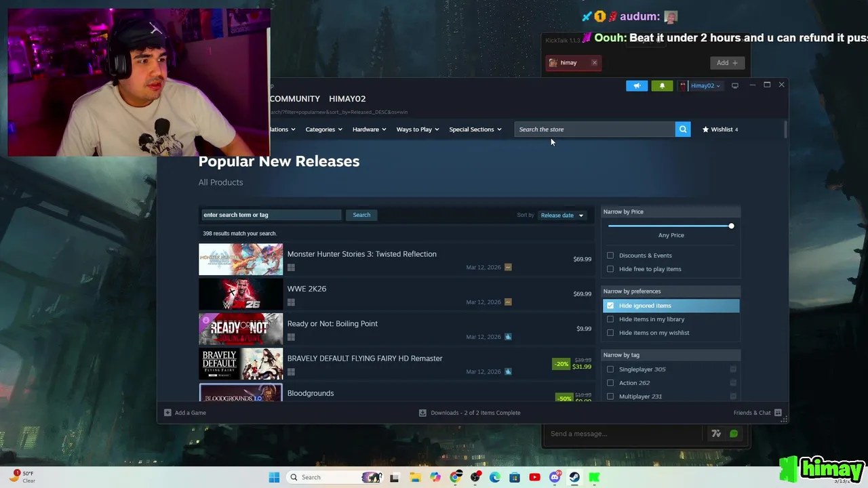The width and height of the screenshot is (868, 488).
Task: Open the COMMUNITY tab in Steam
Action: pyautogui.click(x=294, y=99)
